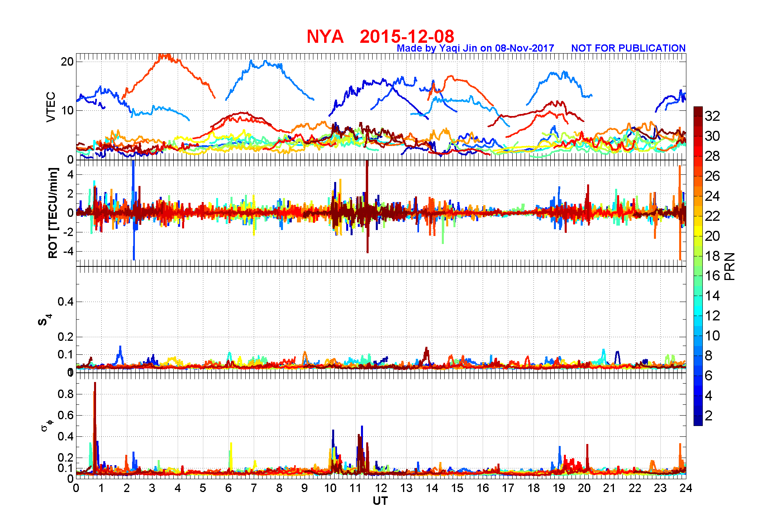Click colorbar tick label 16
This screenshot has height=532, width=762.
point(712,276)
